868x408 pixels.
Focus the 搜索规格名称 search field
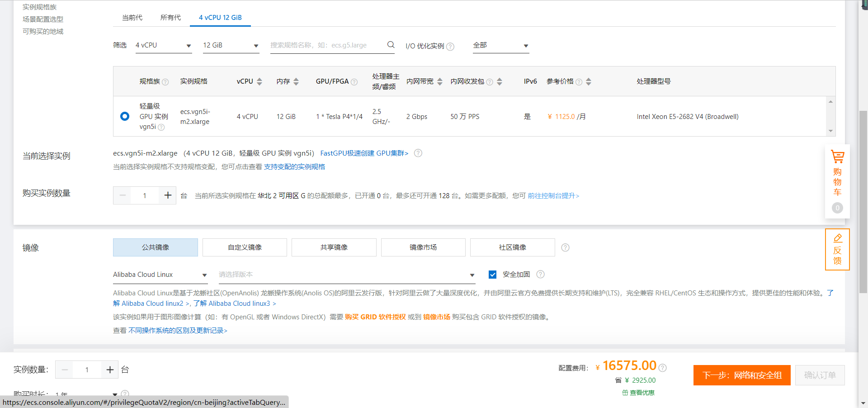tap(328, 45)
